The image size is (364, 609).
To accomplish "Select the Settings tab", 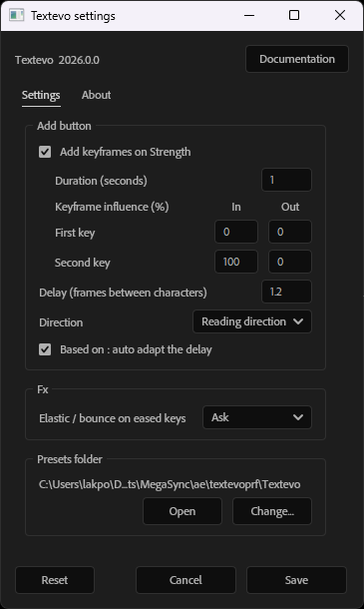I will [x=41, y=95].
